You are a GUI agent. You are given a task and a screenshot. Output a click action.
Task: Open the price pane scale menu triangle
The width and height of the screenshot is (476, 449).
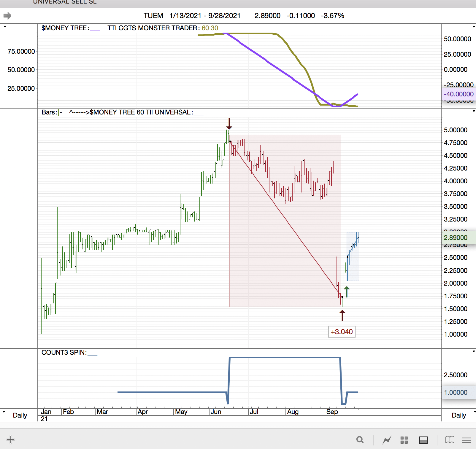[474, 111]
